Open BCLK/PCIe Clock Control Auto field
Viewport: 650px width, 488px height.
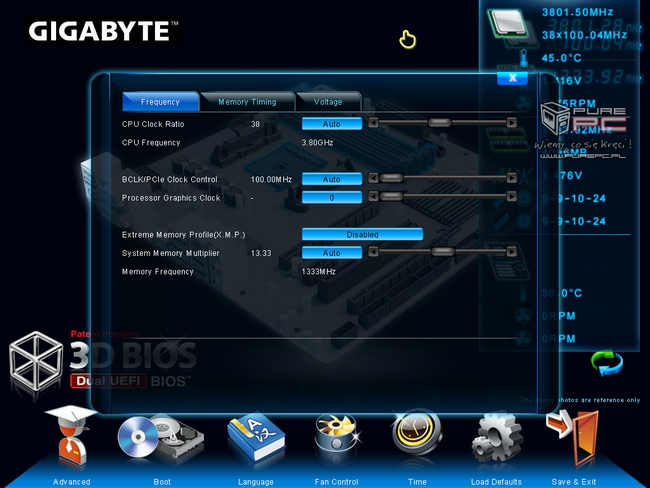332,179
